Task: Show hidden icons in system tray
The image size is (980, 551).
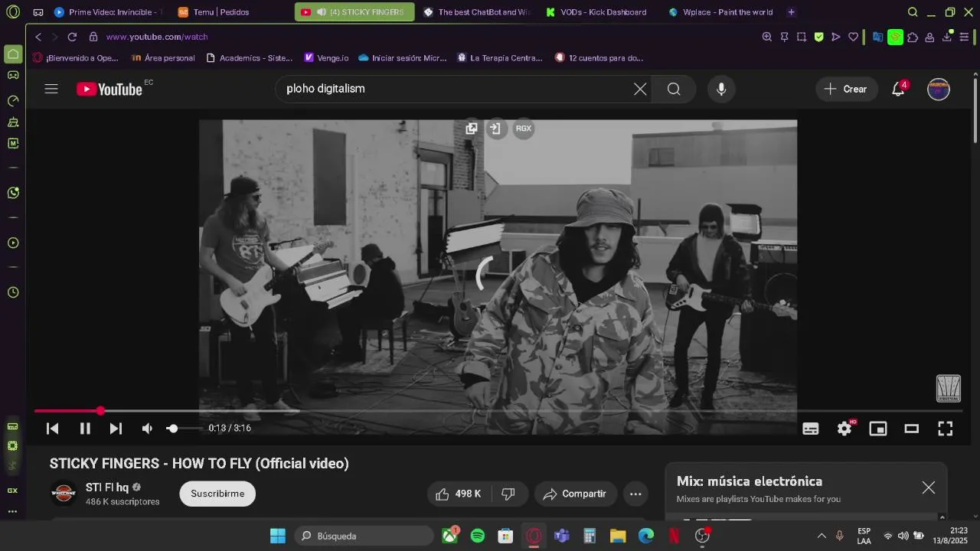Action: [x=822, y=536]
